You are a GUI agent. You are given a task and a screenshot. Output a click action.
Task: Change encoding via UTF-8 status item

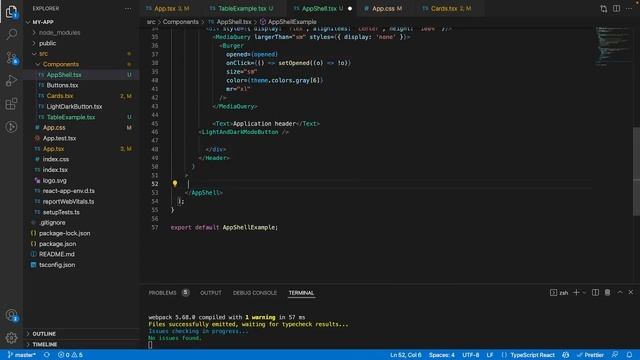click(x=471, y=355)
